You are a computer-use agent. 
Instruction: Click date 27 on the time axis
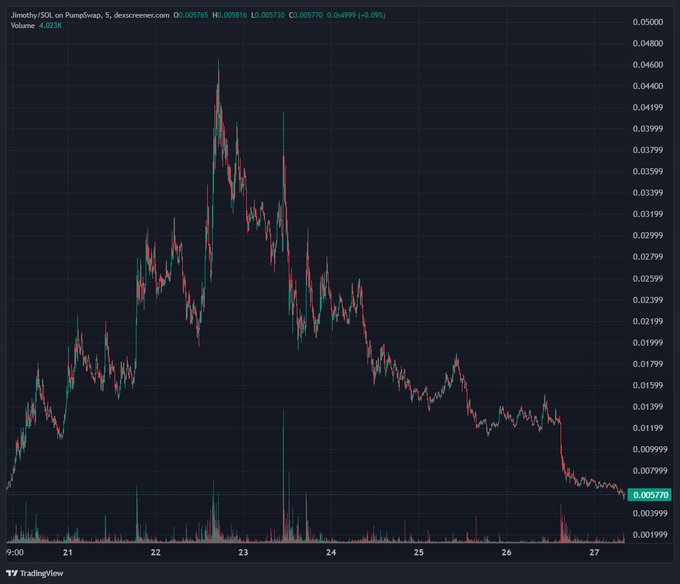point(594,552)
